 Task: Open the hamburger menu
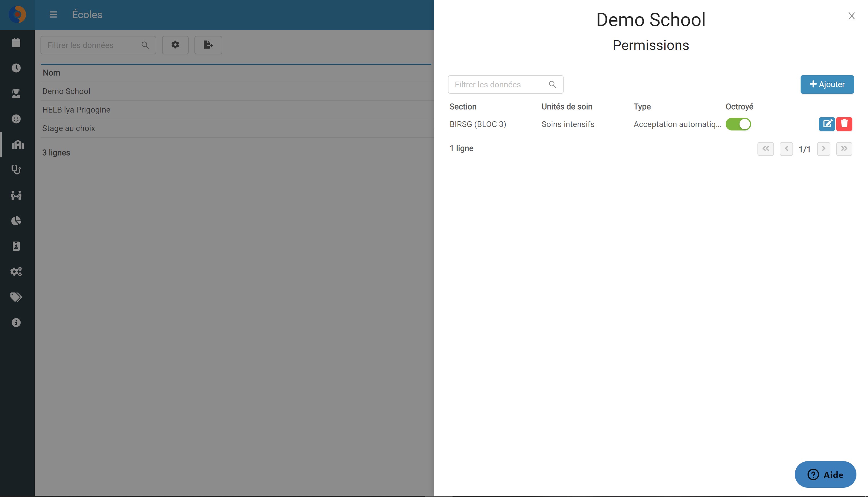53,15
